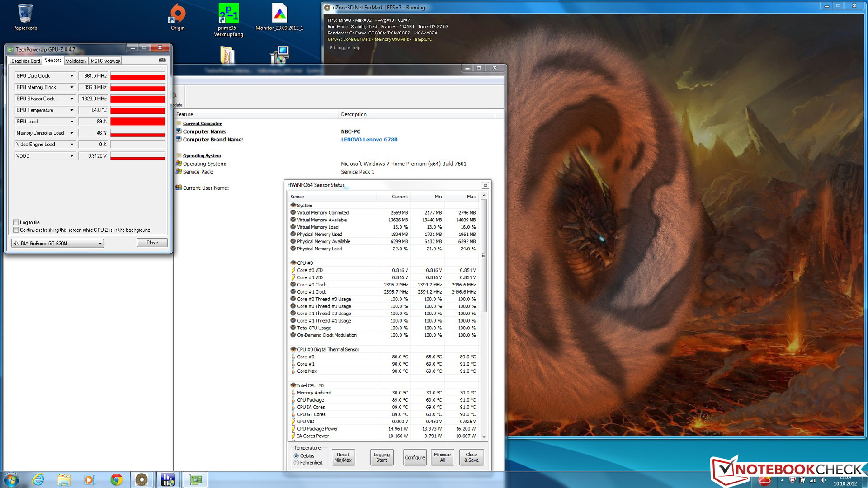
Task: Open the MSI Giveaway tab
Action: point(105,61)
